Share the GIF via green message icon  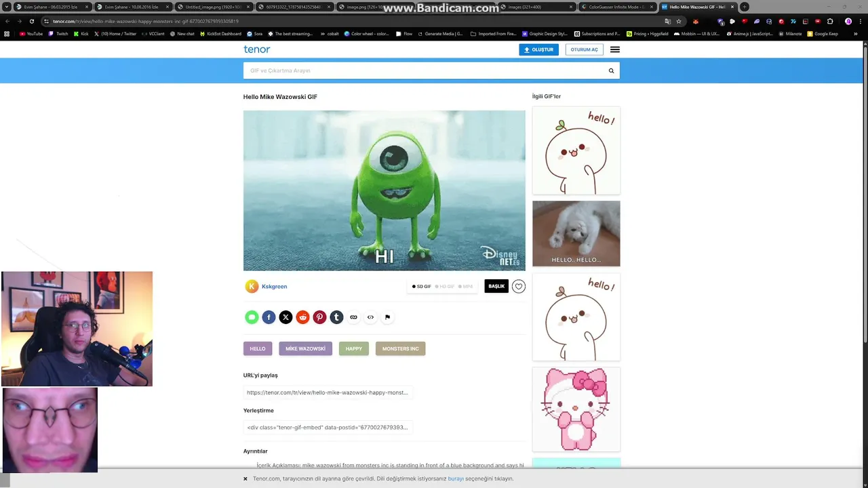click(x=252, y=317)
